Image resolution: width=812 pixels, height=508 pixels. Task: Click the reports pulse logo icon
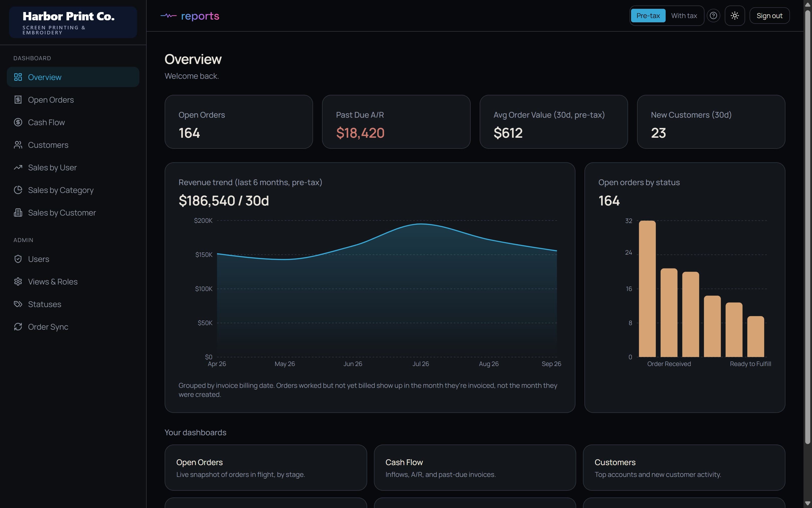[x=168, y=16]
